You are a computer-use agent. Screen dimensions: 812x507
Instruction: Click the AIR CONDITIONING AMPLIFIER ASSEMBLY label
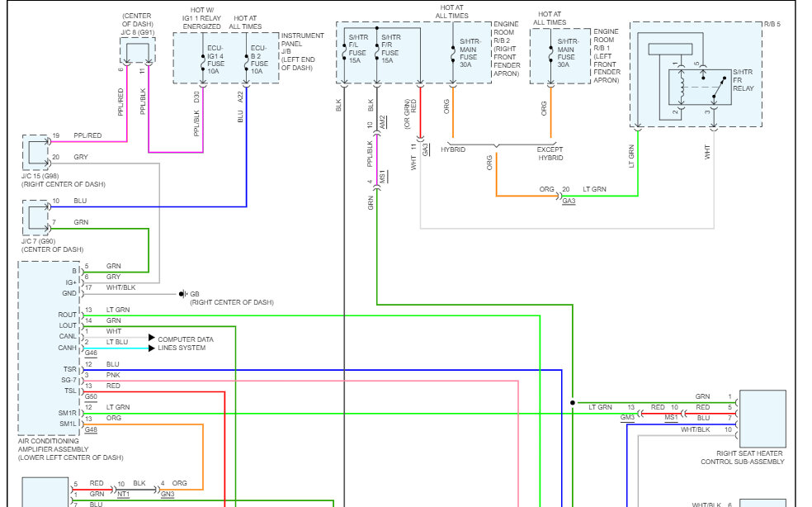[70, 449]
